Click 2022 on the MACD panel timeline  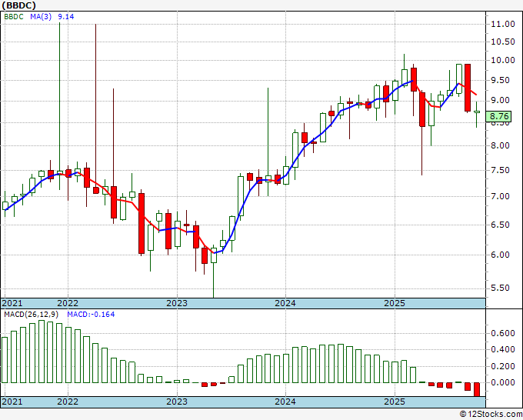[x=68, y=402]
